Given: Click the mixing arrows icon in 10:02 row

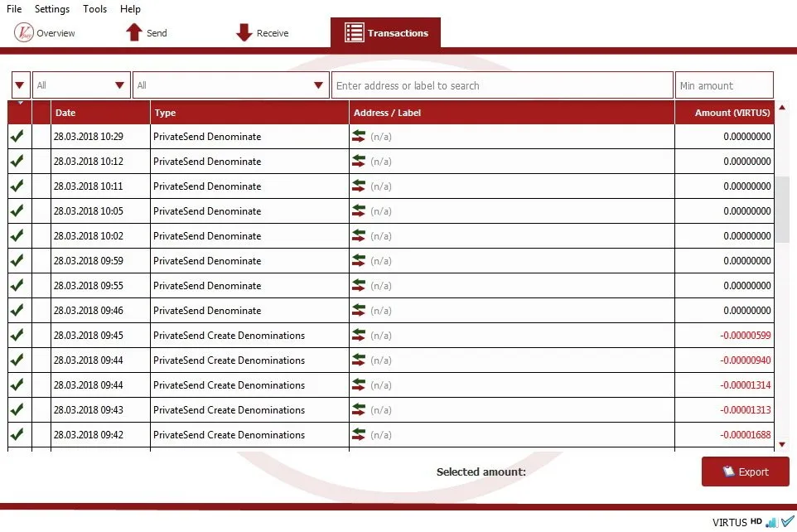Looking at the screenshot, I should click(x=359, y=235).
